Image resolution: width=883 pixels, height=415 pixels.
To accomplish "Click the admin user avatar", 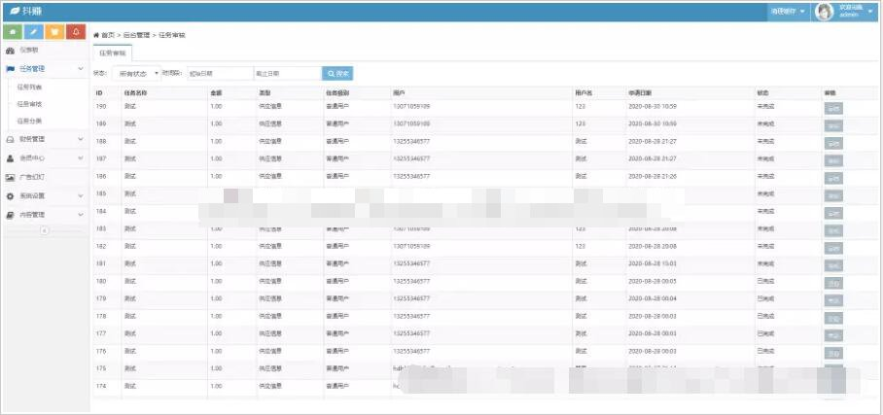I will [825, 12].
